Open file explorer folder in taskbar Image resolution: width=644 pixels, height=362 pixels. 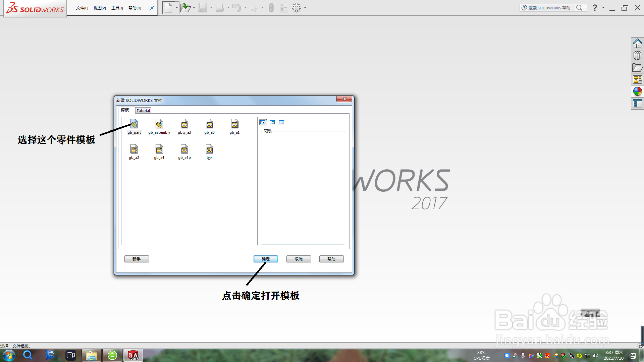pos(91,355)
